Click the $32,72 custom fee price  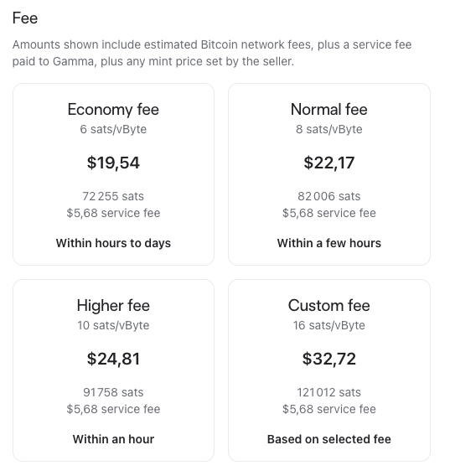click(329, 359)
